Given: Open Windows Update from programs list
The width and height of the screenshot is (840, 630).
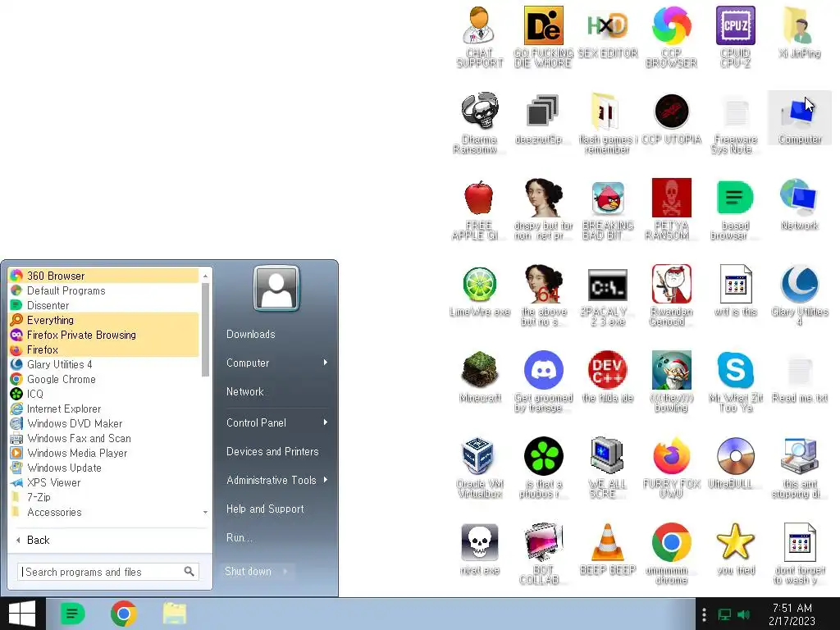Looking at the screenshot, I should point(104,468).
